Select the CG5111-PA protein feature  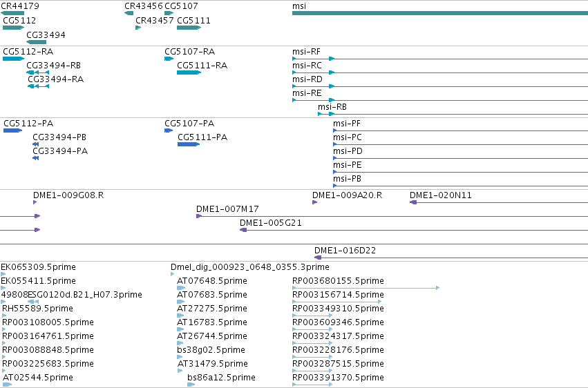click(x=189, y=144)
